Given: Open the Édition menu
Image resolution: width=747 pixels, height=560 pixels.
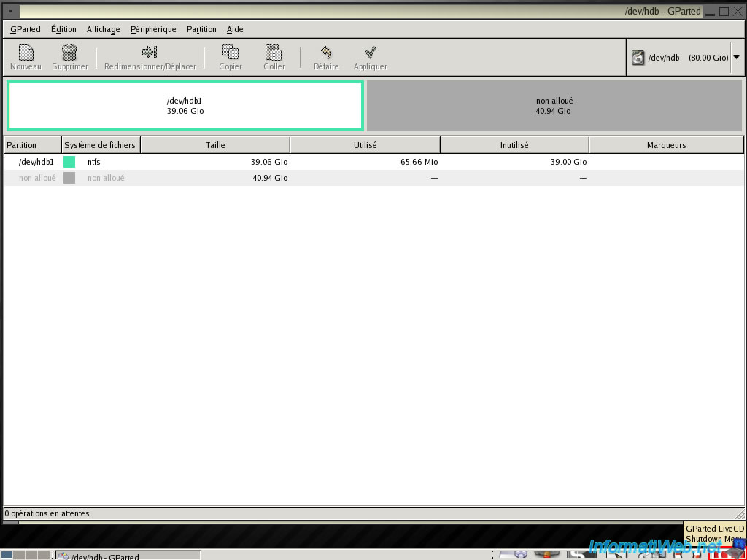Looking at the screenshot, I should point(63,29).
